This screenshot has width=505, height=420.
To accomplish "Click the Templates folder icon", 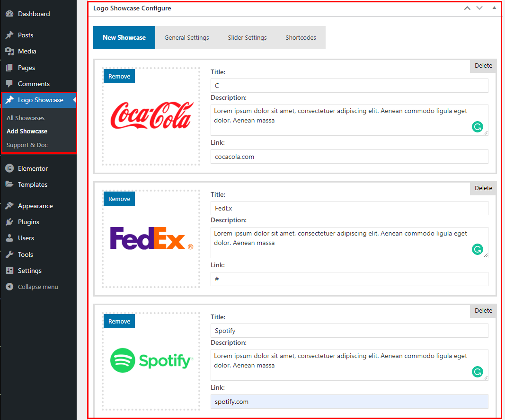I will point(9,184).
